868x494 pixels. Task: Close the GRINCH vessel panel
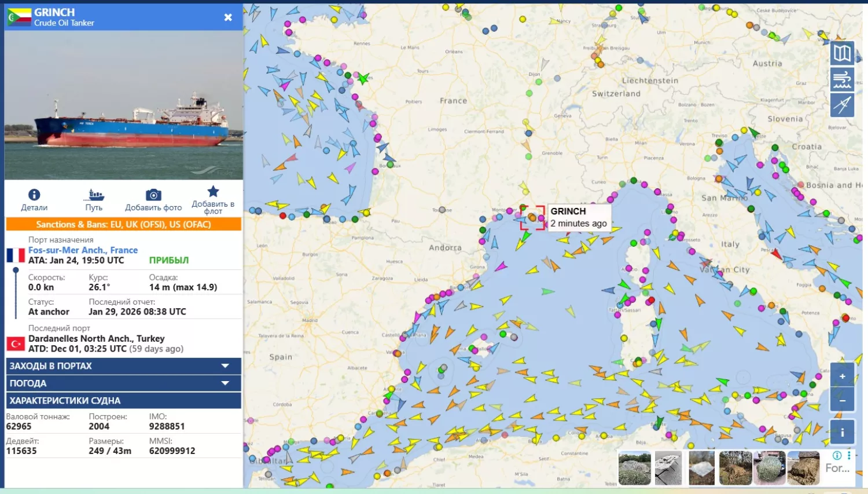[x=228, y=17]
